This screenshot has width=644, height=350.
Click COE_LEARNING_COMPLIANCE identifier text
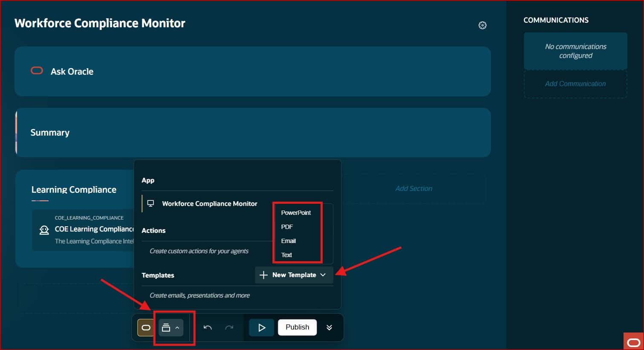(x=89, y=218)
